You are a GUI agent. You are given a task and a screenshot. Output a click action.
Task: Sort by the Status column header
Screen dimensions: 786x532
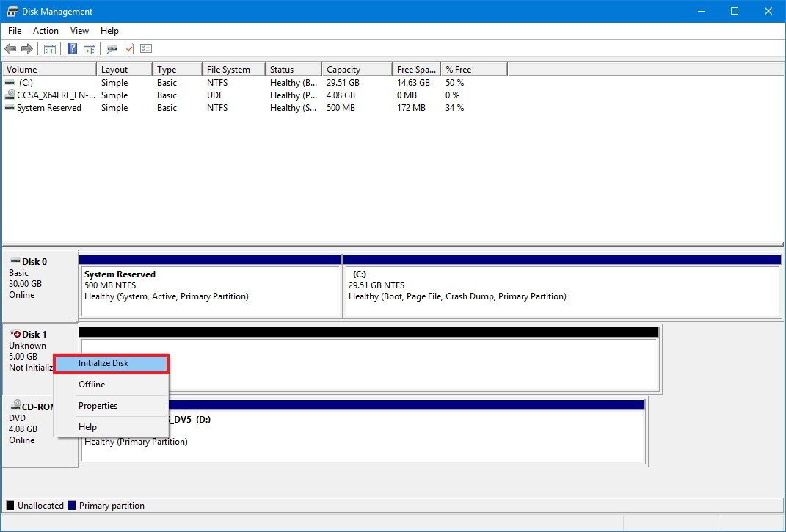coord(294,69)
